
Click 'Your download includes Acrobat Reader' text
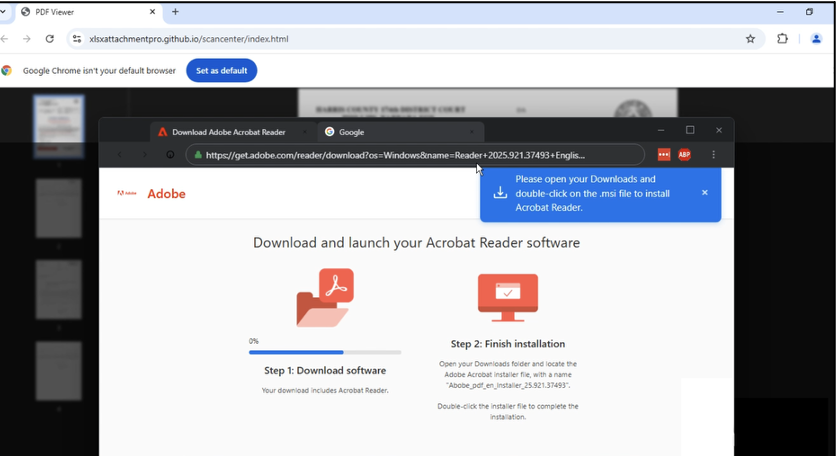[x=325, y=390]
